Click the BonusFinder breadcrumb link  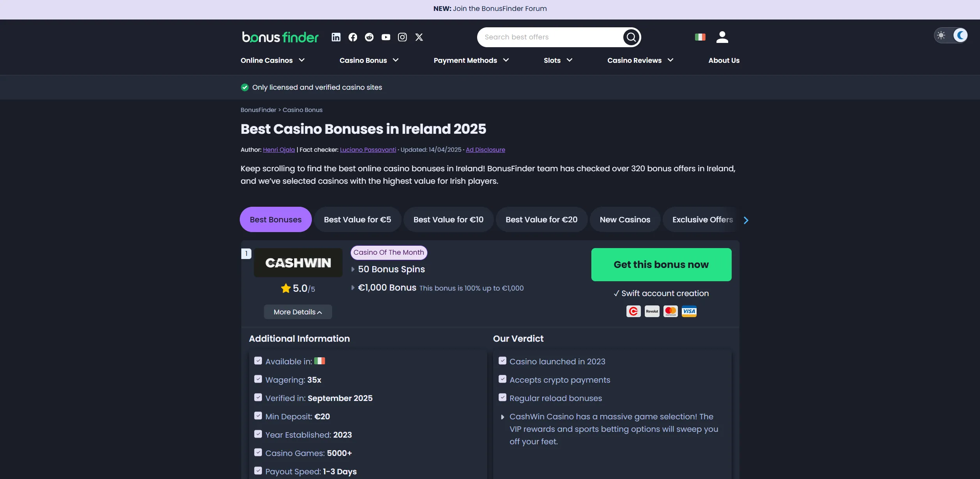pyautogui.click(x=258, y=110)
